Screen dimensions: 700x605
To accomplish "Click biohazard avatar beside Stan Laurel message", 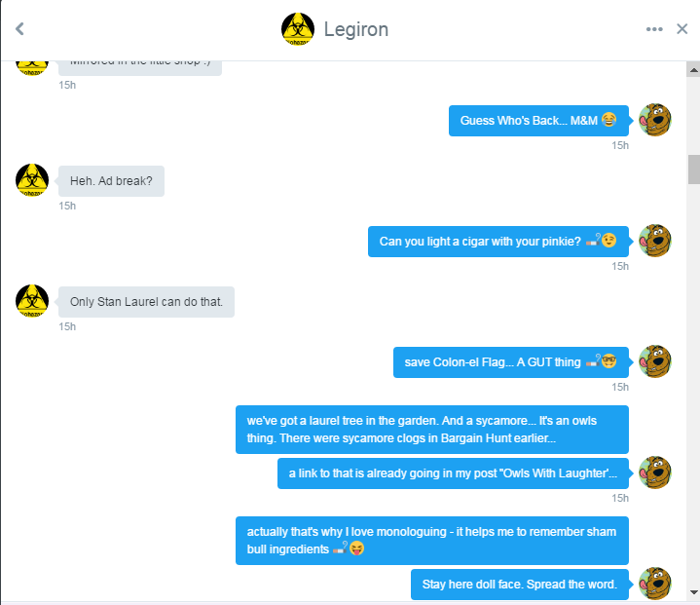I will [x=32, y=301].
